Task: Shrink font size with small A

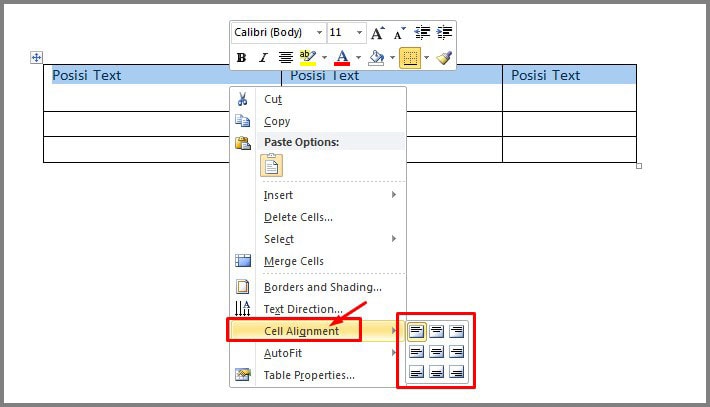Action: pyautogui.click(x=399, y=33)
